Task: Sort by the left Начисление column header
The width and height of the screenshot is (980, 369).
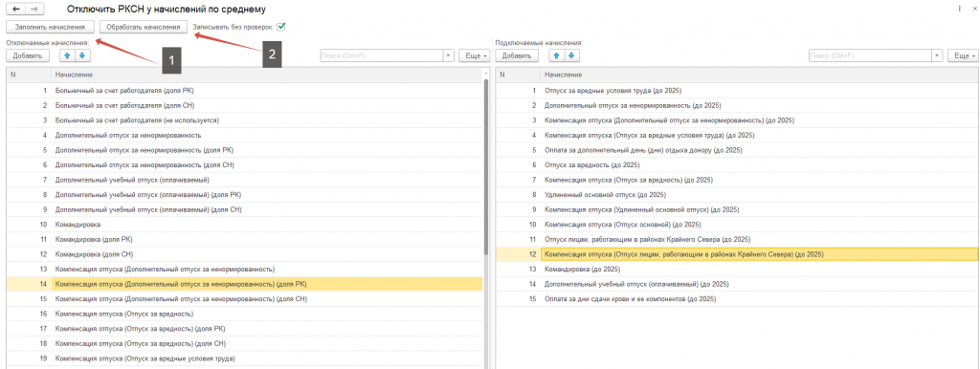Action: coord(267,75)
